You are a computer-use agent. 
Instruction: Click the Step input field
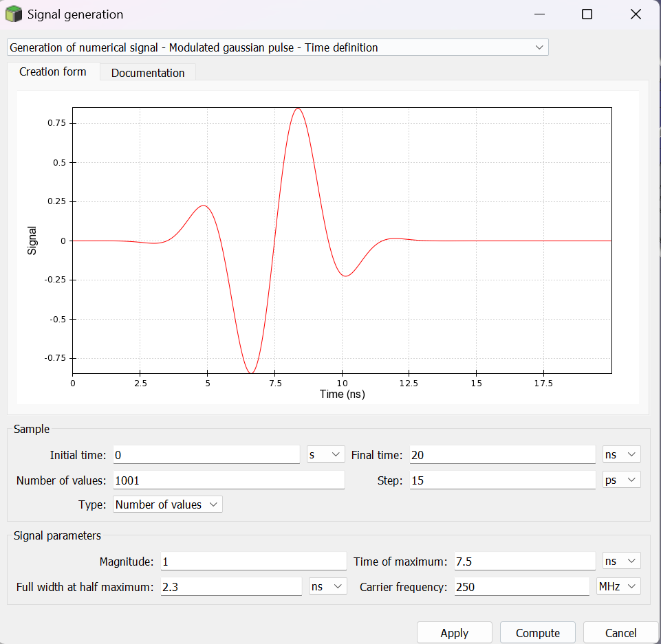502,480
